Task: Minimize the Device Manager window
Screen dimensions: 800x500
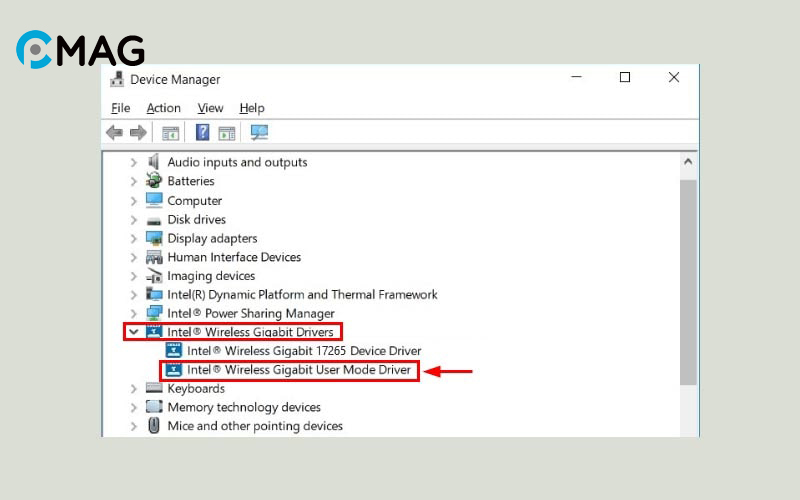Action: pos(577,77)
